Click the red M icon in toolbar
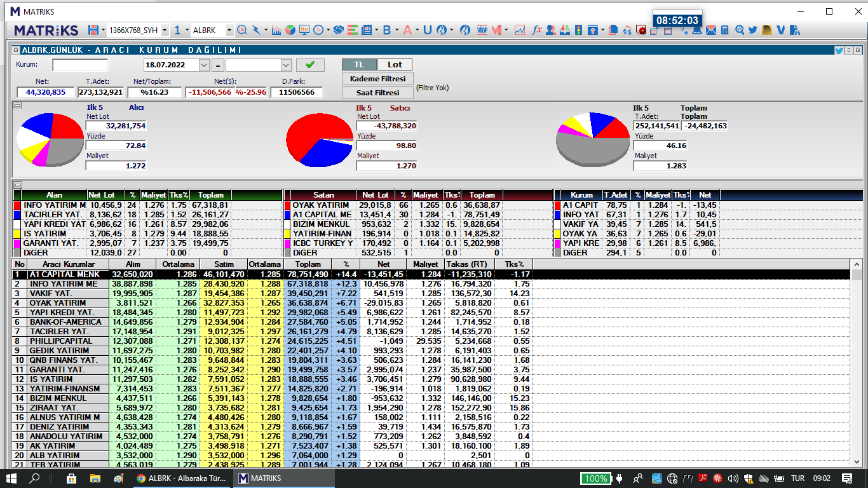Viewport: 868px width, 488px height. click(x=497, y=30)
